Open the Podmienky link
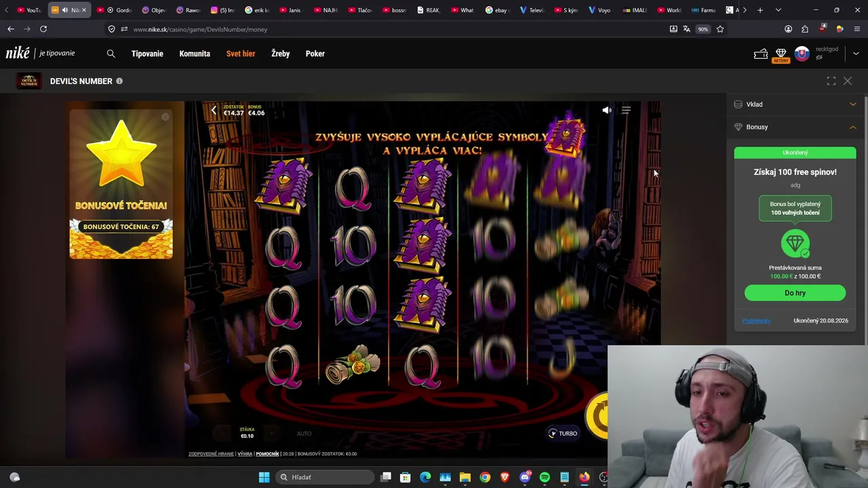Screen dimensions: 868x488 click(x=756, y=321)
